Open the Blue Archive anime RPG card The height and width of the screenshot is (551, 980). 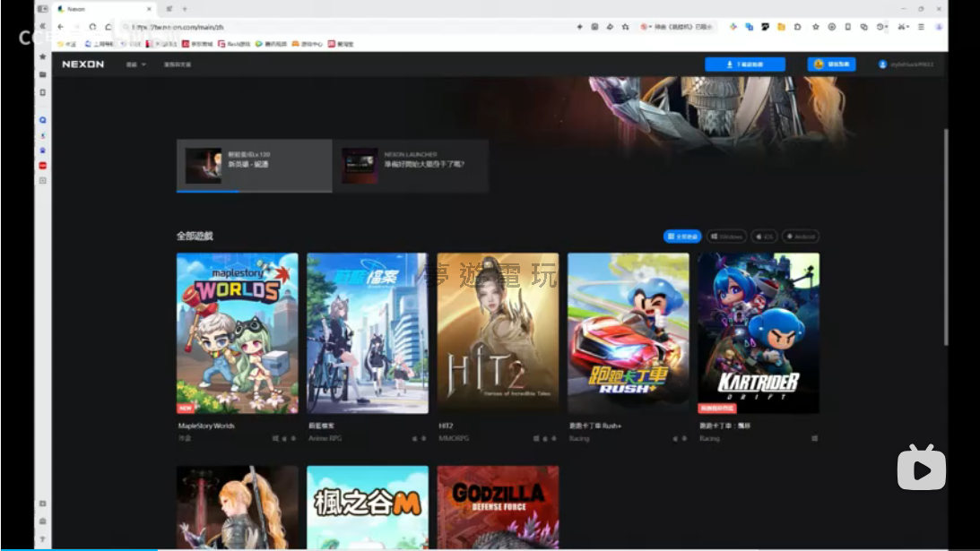368,333
